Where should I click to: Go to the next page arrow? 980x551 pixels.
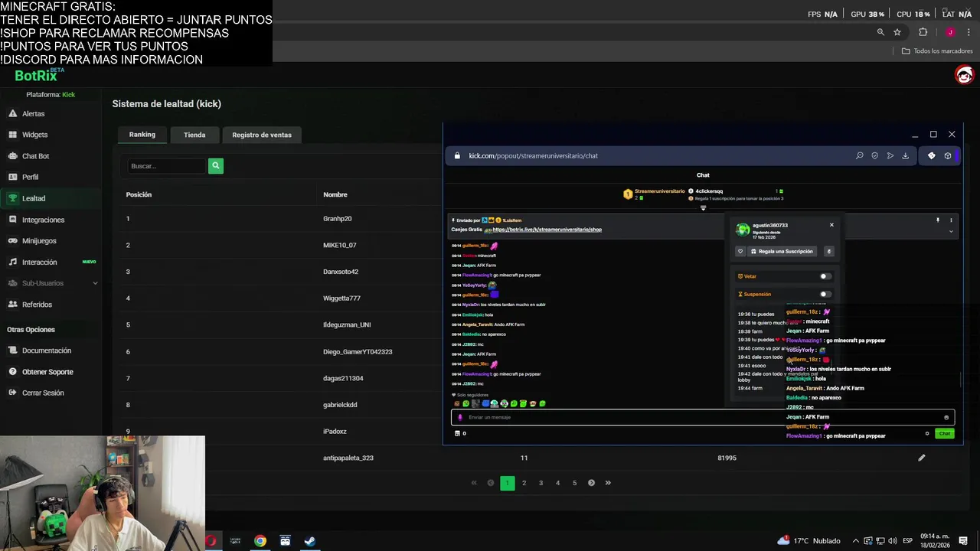(591, 483)
